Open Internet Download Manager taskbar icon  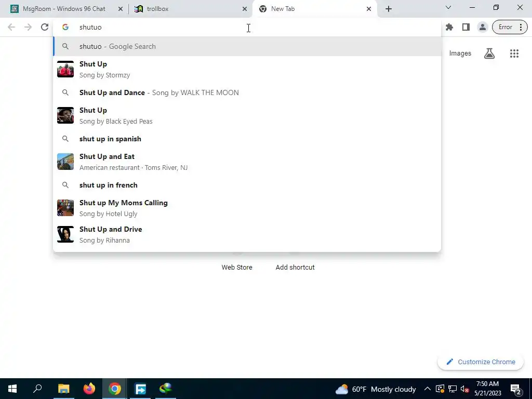pos(166,389)
